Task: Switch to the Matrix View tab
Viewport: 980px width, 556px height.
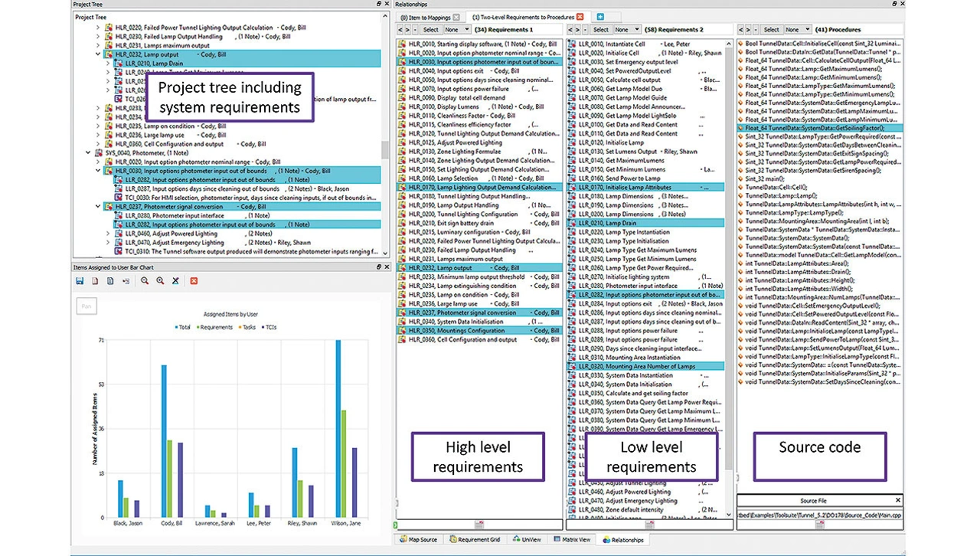Action: (571, 540)
